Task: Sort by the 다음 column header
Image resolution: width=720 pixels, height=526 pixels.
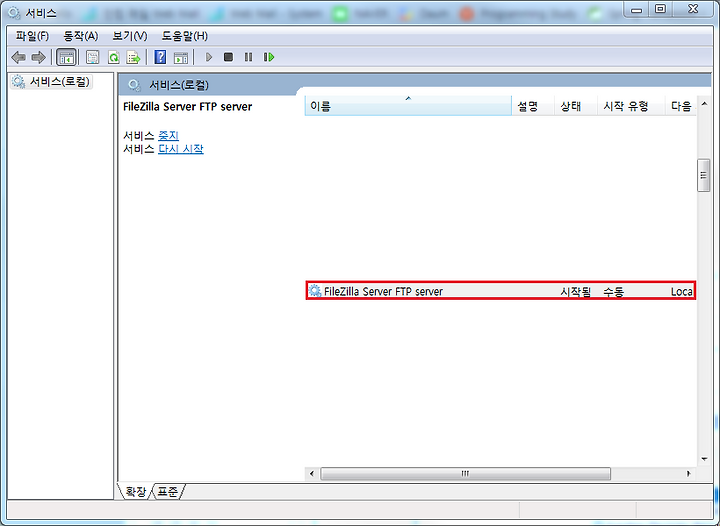Action: point(681,106)
